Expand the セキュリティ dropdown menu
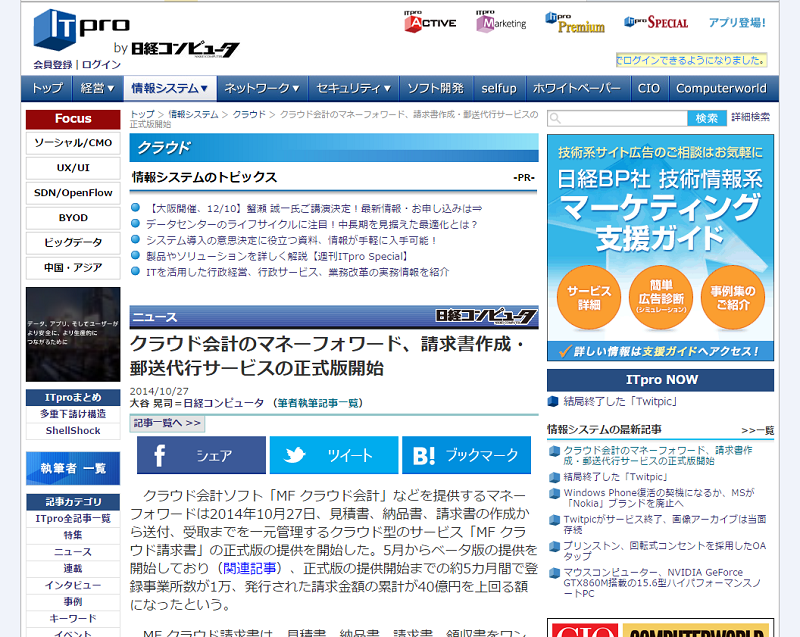This screenshot has width=800, height=637. [x=353, y=89]
